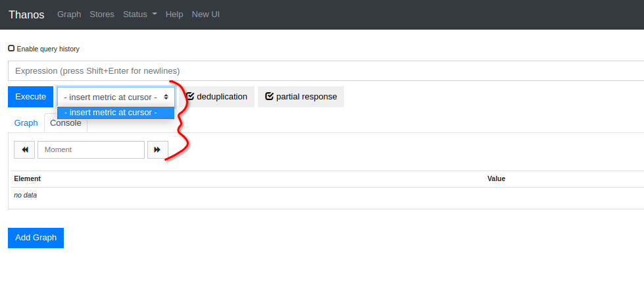Enable query history checkbox
644x295 pixels.
click(x=11, y=49)
